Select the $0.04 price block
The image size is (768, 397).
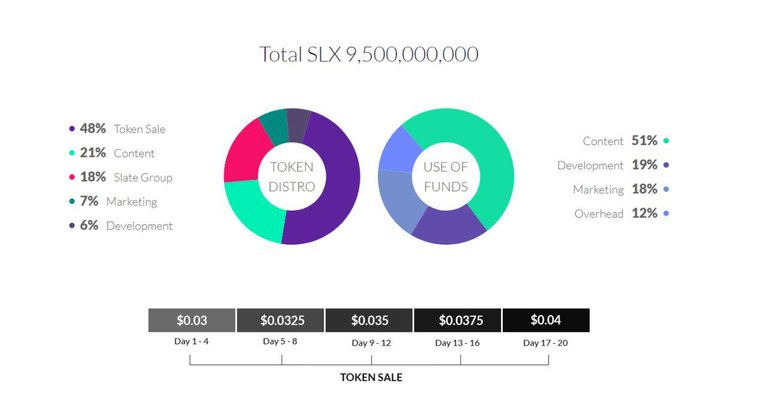546,320
